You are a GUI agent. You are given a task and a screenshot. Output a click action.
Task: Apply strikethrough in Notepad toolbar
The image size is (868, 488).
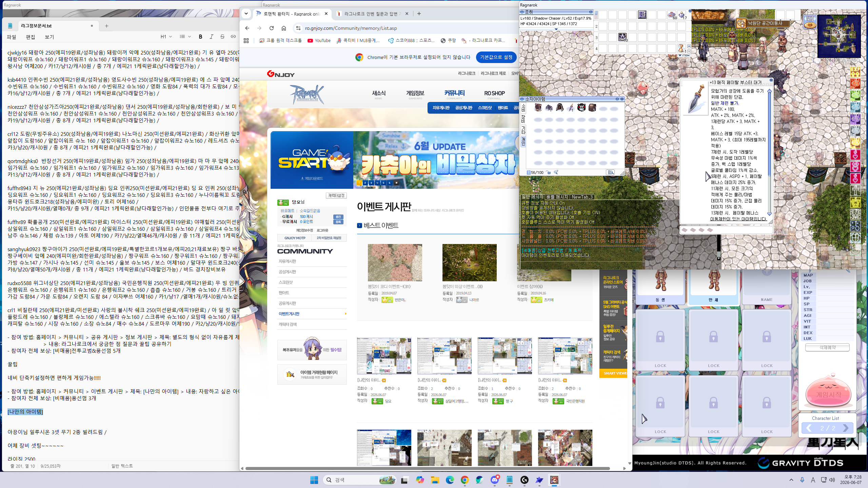222,37
